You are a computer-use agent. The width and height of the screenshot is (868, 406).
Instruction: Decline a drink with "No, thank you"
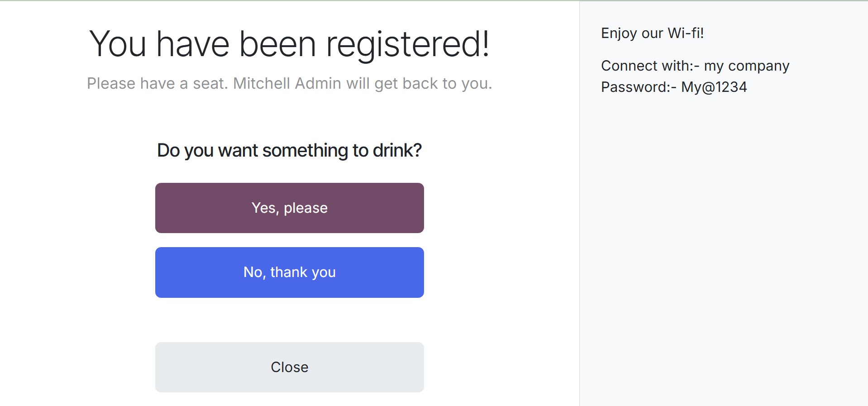click(290, 272)
